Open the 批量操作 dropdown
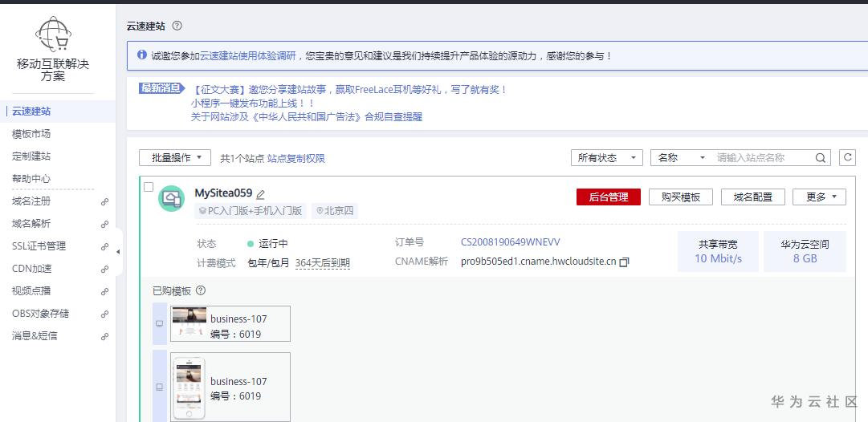 175,157
